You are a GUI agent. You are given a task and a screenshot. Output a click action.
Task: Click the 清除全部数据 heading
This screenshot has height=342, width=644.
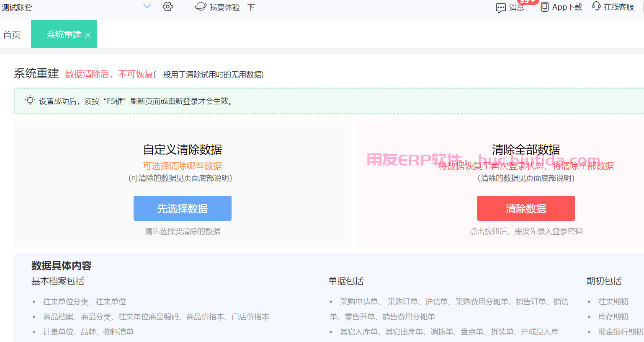[526, 150]
